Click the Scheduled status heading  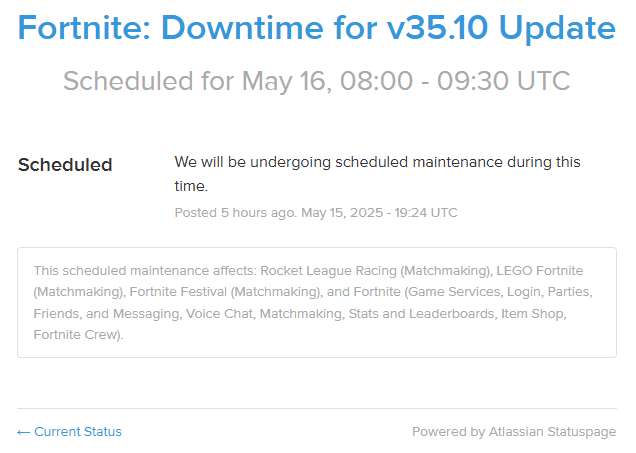(x=65, y=165)
